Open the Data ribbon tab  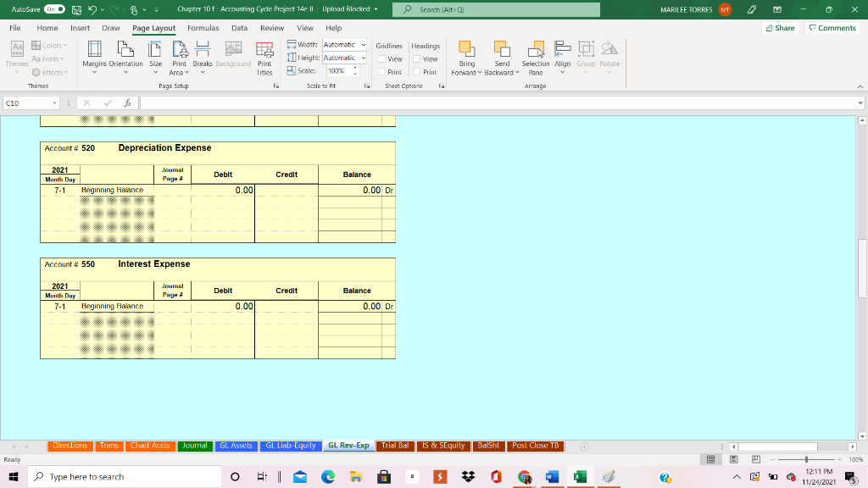pyautogui.click(x=239, y=28)
